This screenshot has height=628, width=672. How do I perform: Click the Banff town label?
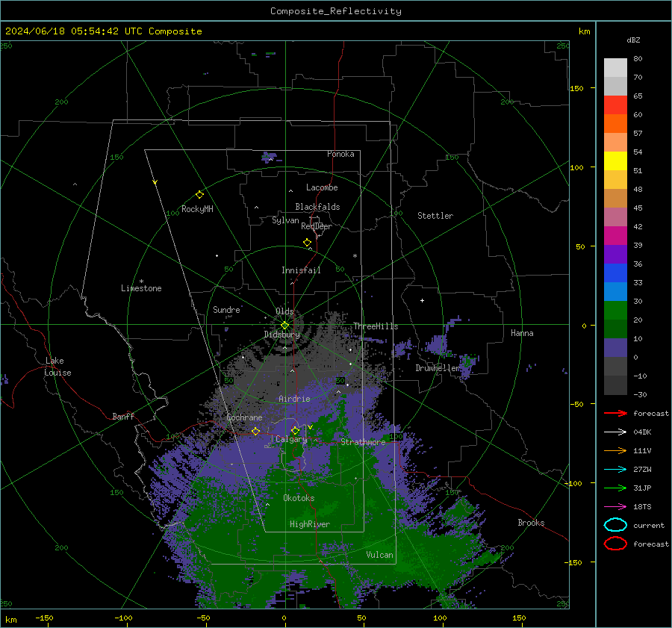[x=123, y=416]
